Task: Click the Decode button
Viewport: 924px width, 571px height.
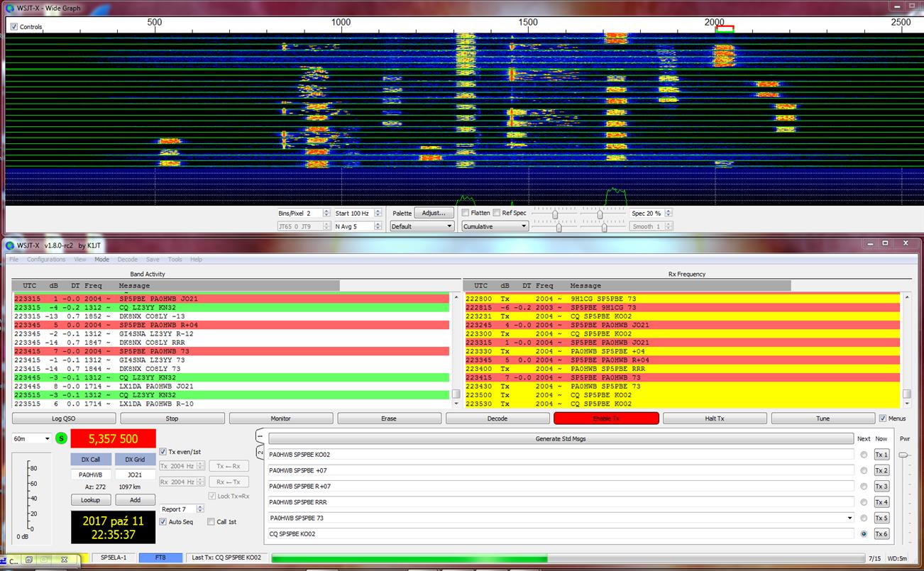Action: (497, 418)
